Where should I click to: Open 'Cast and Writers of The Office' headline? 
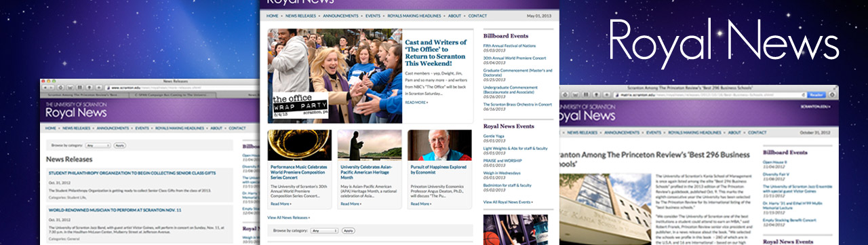point(435,52)
